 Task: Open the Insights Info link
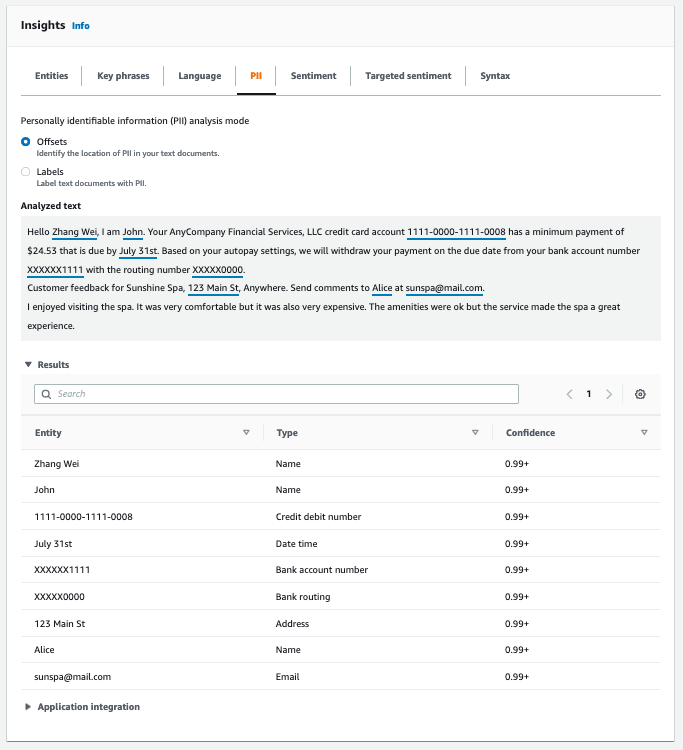80,26
